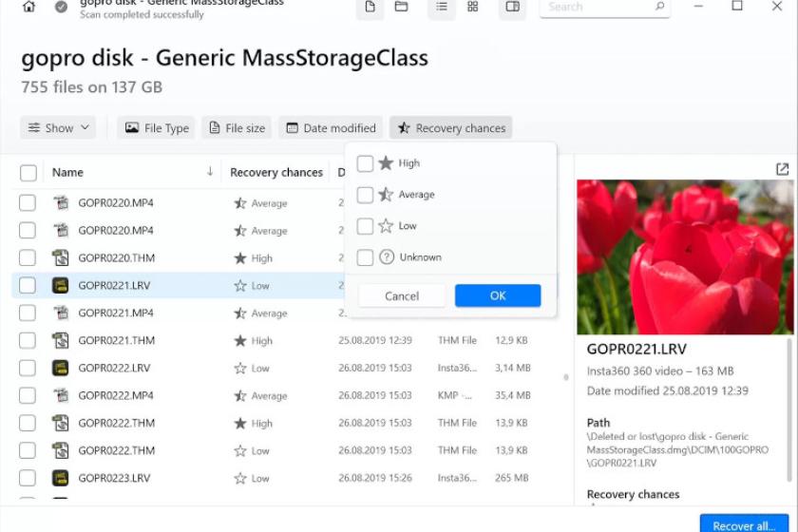Viewport: 798px width, 532px height.
Task: Click the star icon of GOPR0223.LRV row
Action: [240, 478]
